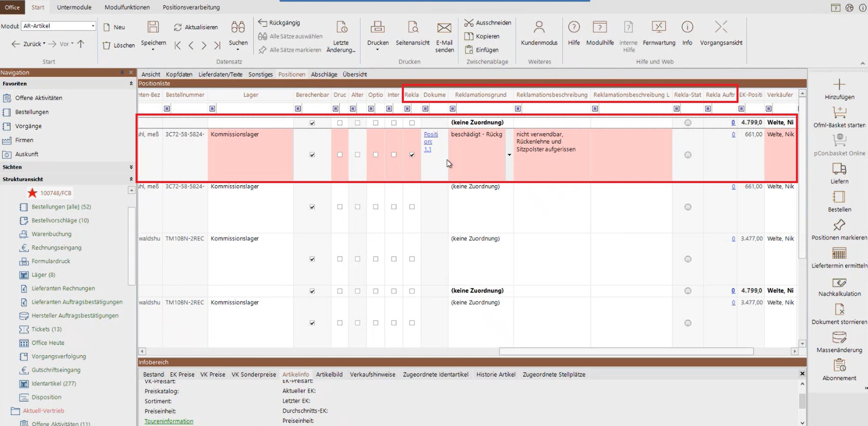Click Liefern truck icon in sidebar
This screenshot has width=868, height=426.
point(839,169)
